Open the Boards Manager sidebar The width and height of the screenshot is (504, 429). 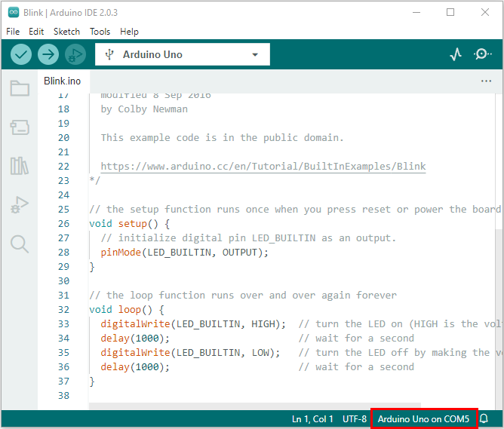click(20, 127)
